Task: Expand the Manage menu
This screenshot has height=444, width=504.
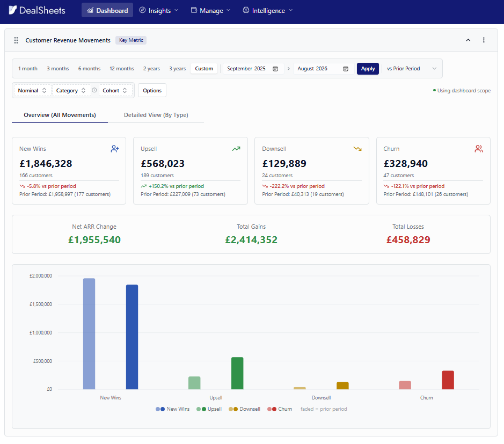Action: click(211, 10)
